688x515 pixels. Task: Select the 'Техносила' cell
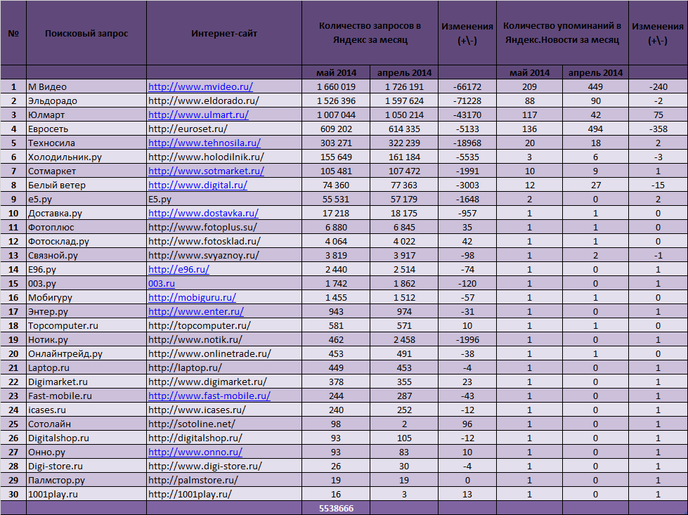click(86, 143)
